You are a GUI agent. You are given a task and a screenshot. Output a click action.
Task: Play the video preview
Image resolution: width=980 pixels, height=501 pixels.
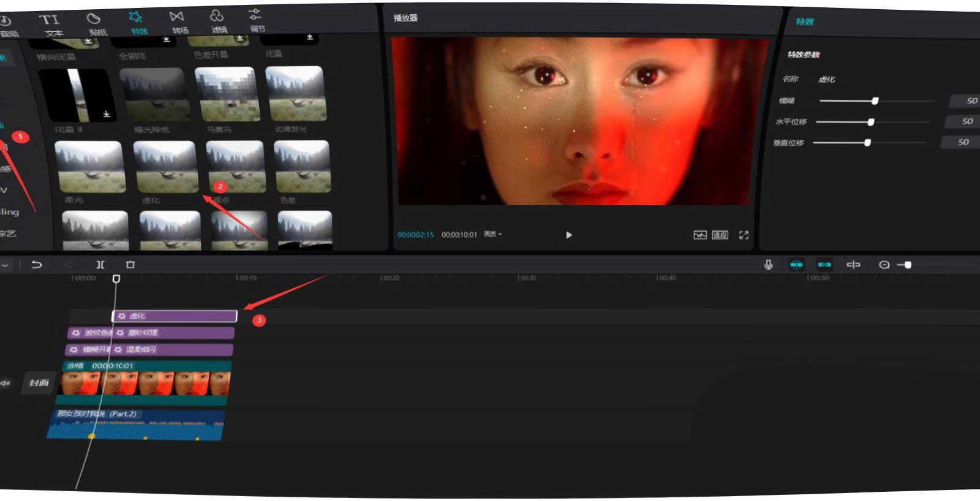tap(568, 235)
